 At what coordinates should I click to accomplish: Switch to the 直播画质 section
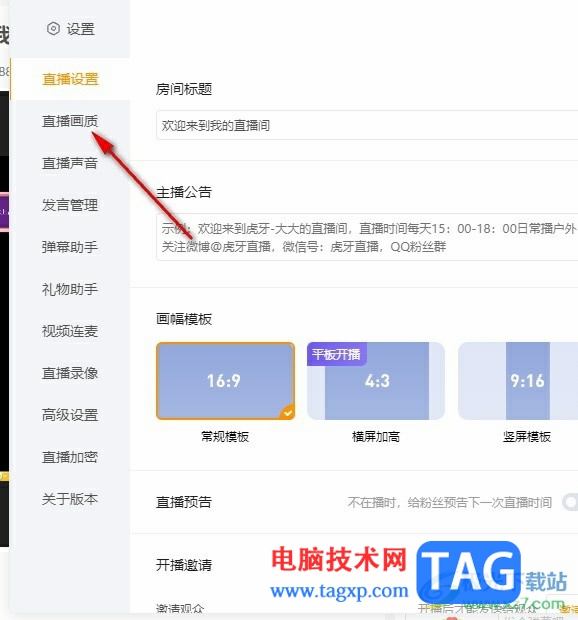click(x=70, y=121)
